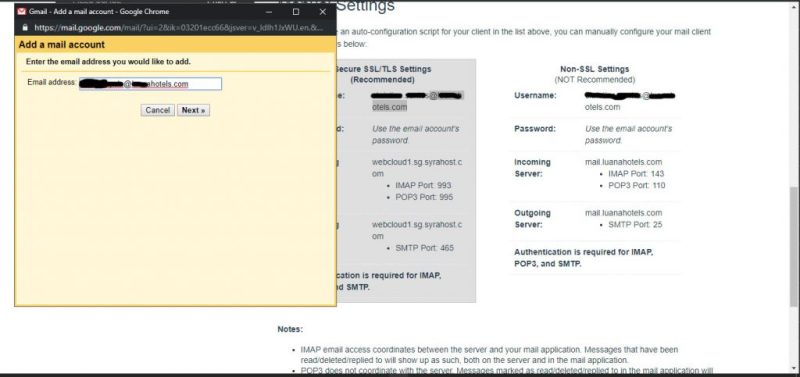Click the Non-SSL Settings heading
The image size is (800, 377).
click(594, 69)
